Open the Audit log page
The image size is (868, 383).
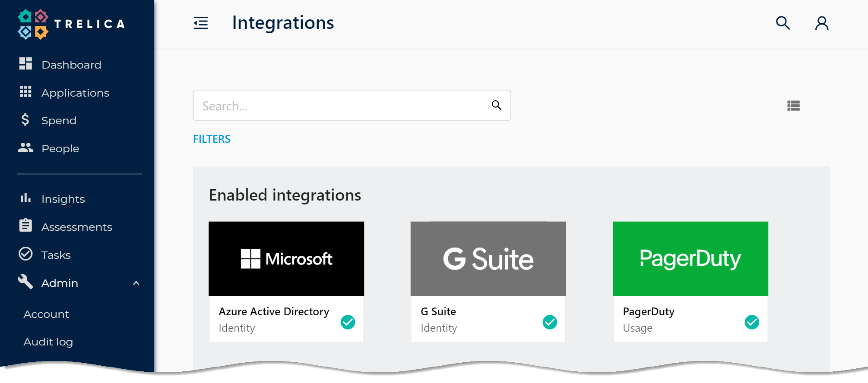48,342
